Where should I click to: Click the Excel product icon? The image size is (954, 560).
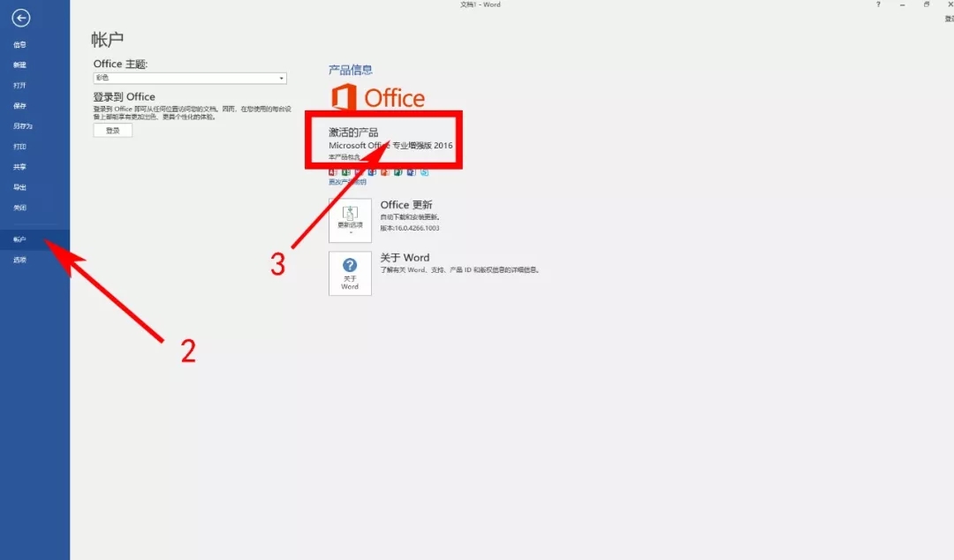tap(346, 172)
